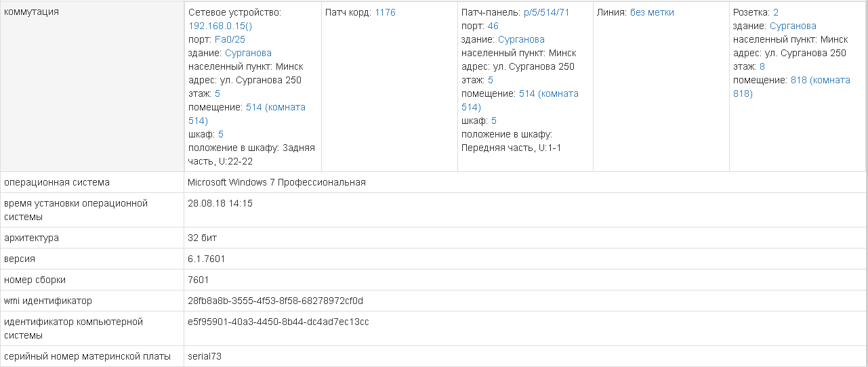Screen dimensions: 868x367
Task: Open Сурганова building link under Патч-панель
Action: pyautogui.click(x=521, y=39)
